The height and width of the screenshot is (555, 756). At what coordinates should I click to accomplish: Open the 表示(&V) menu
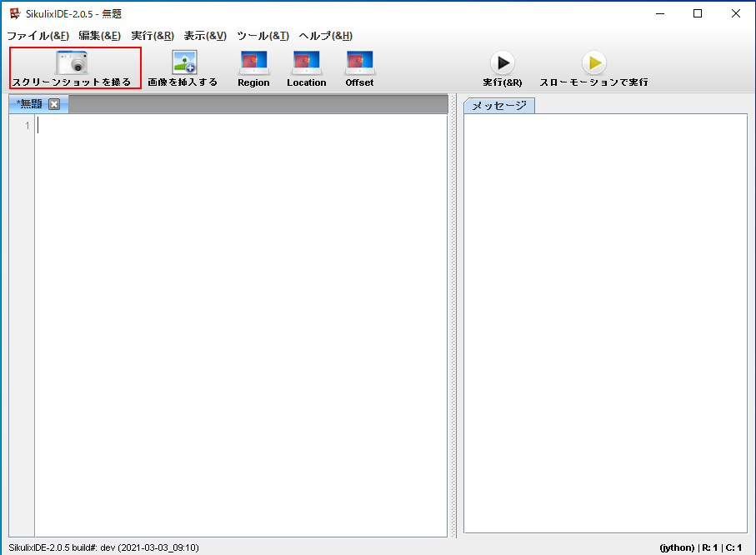click(x=205, y=36)
